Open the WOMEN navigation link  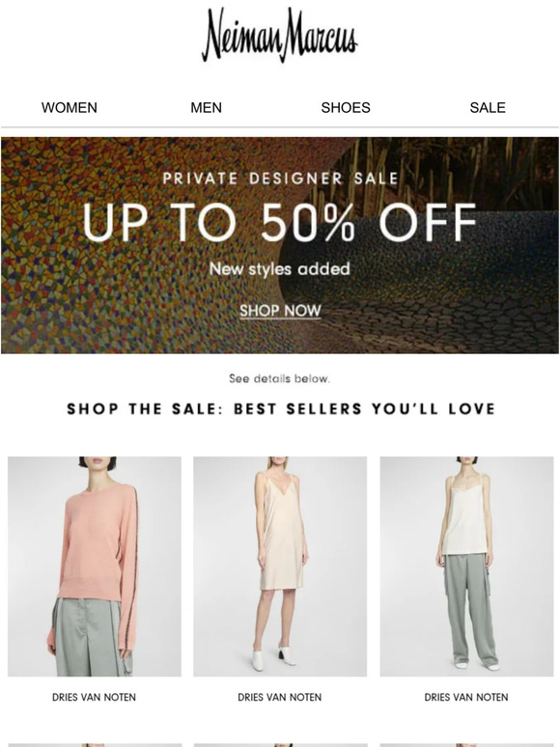(70, 108)
